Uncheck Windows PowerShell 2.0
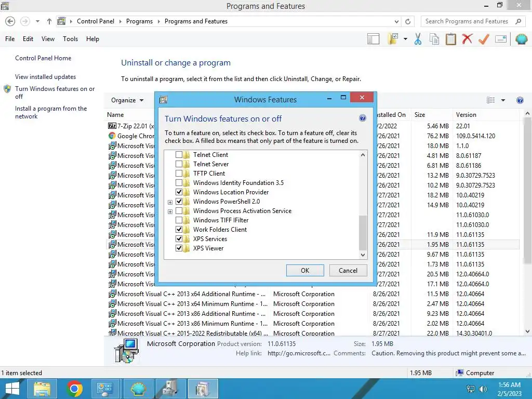This screenshot has width=532, height=399. 179,202
